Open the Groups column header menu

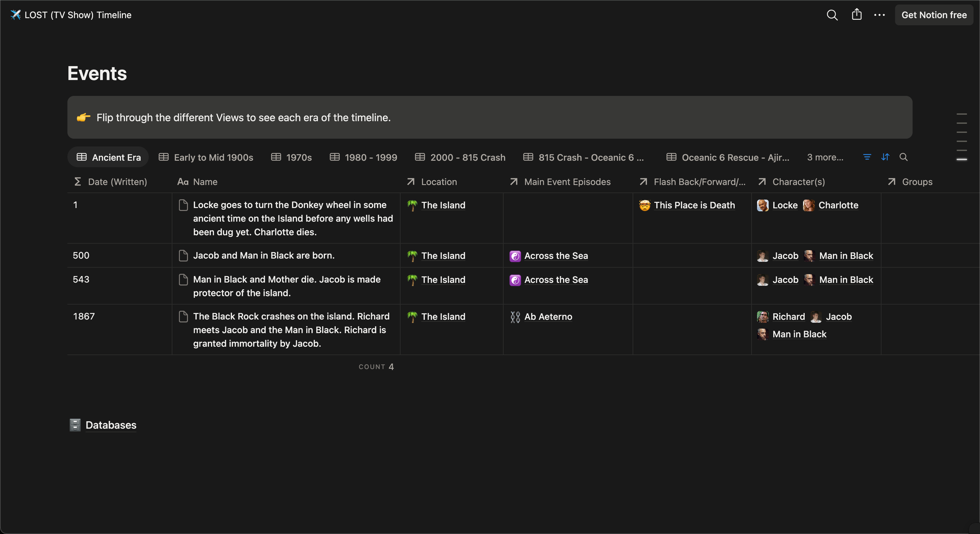click(x=930, y=182)
